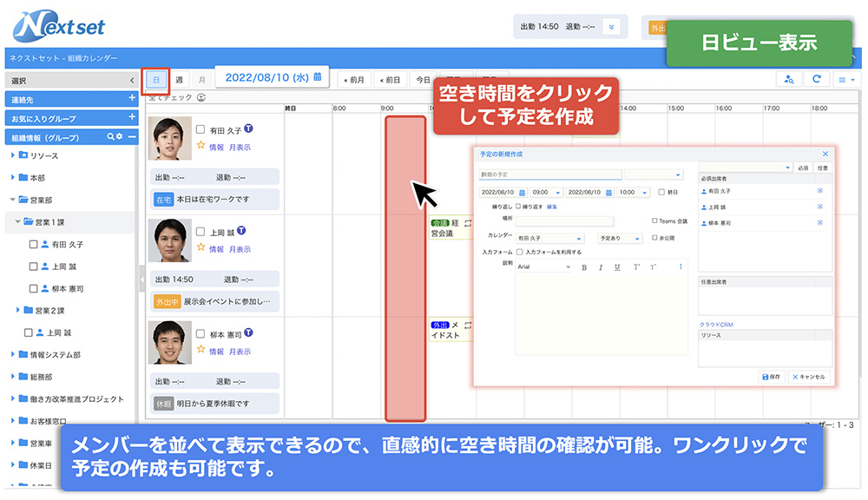Check 上岡 誠 in the 営業1課 tree
Image resolution: width=868 pixels, height=500 pixels.
pos(33,266)
